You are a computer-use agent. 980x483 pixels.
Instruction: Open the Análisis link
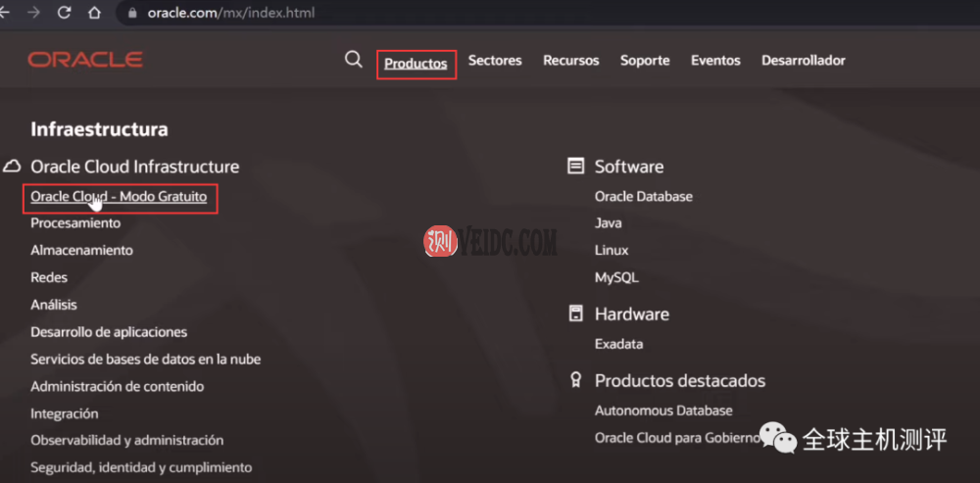point(54,305)
